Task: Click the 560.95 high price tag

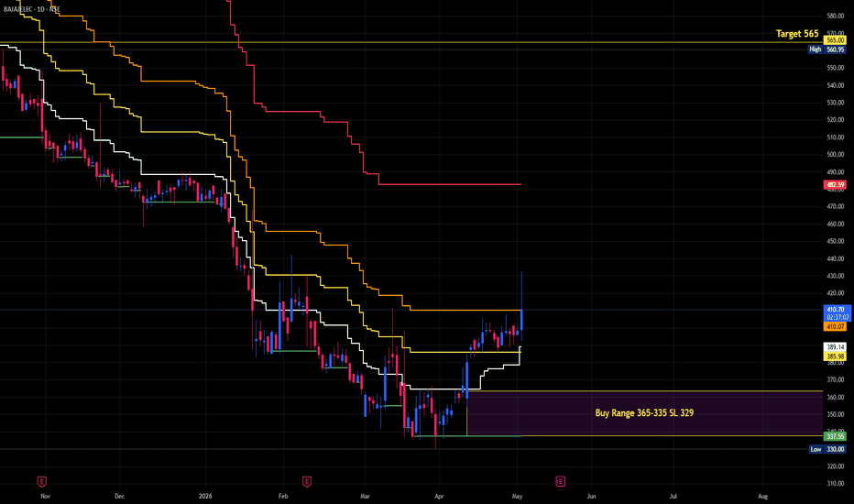Action: 835,49
